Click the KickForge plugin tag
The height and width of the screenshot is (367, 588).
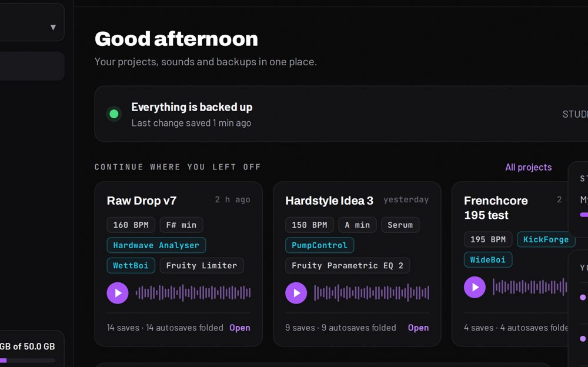point(546,239)
